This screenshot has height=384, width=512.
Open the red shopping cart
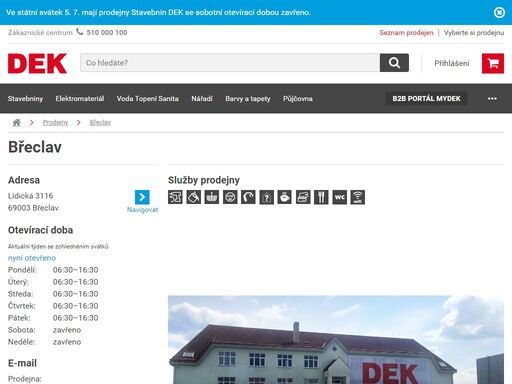coord(493,63)
